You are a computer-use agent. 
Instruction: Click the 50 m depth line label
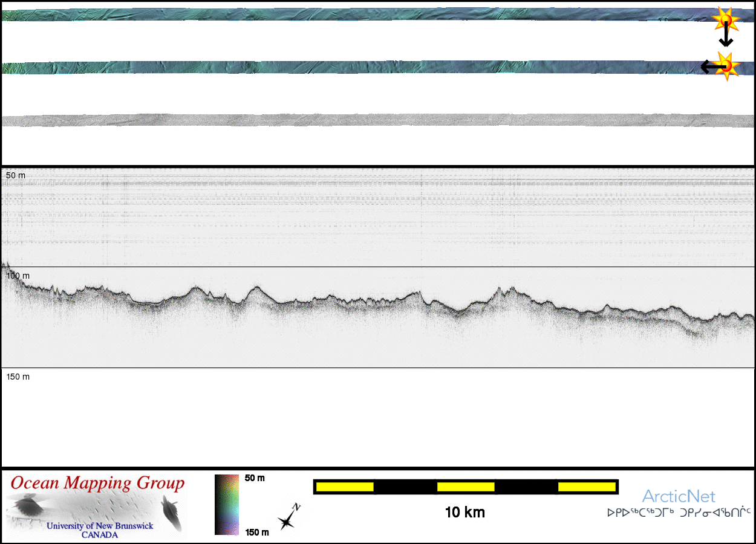click(16, 175)
